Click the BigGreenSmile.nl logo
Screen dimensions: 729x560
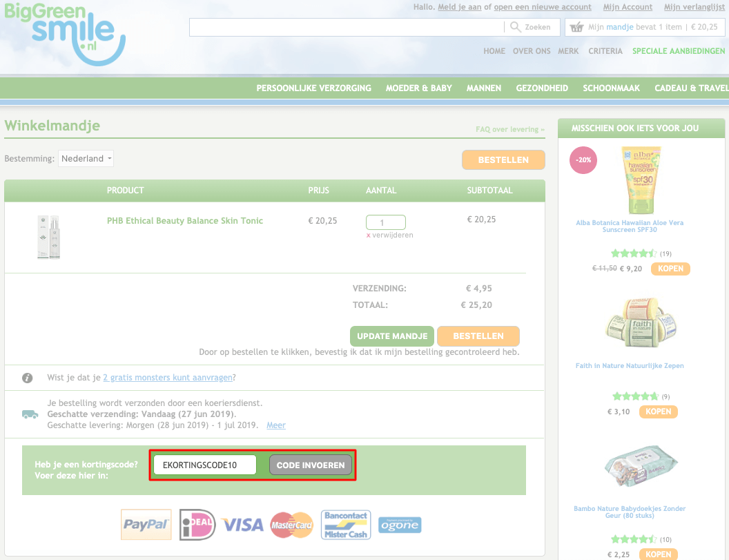tap(65, 34)
